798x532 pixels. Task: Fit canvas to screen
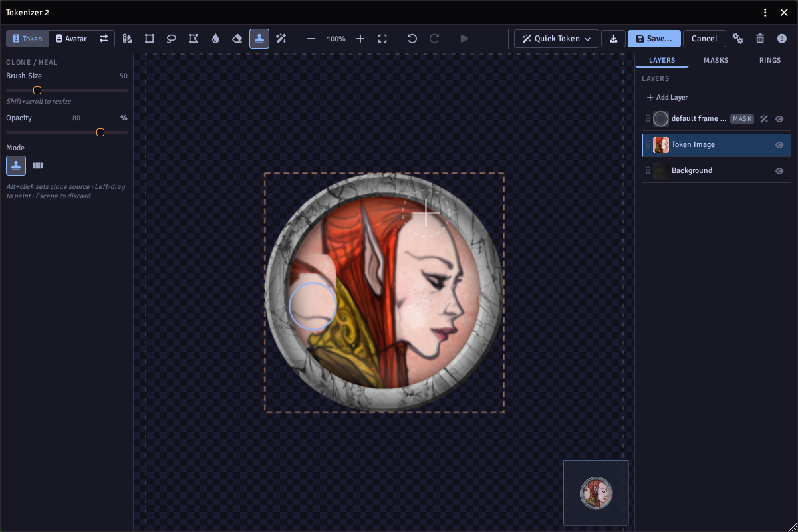pos(382,39)
